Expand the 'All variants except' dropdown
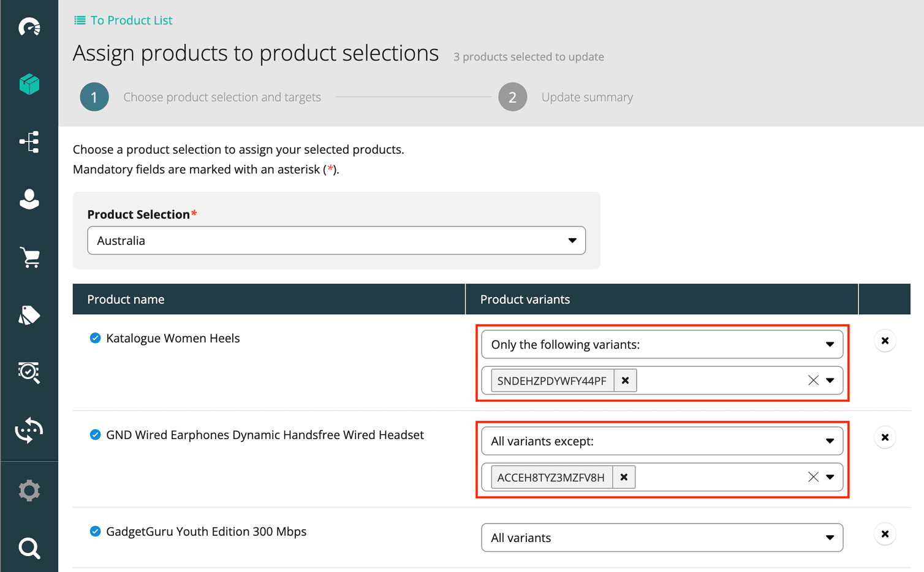 [x=661, y=440]
